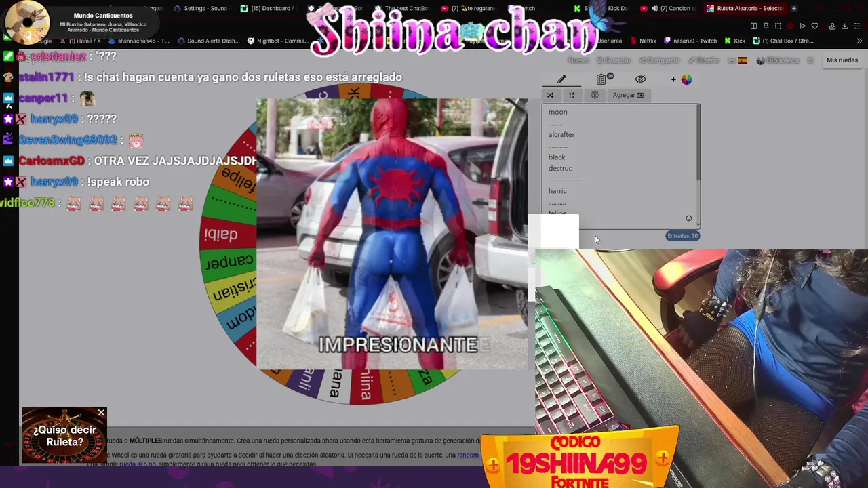Image resolution: width=868 pixels, height=488 pixels.
Task: Click the browser send/flow arrow icon
Action: pos(802,26)
